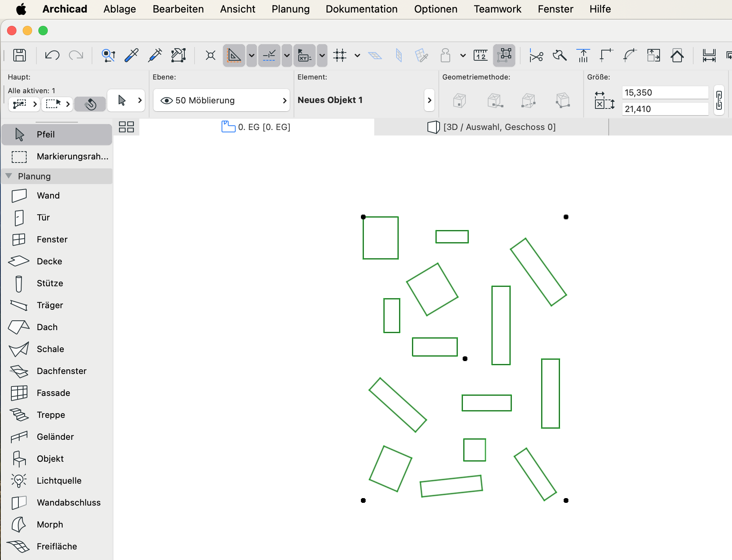The image size is (732, 560).
Task: Select the Decke slab tool
Action: click(x=57, y=261)
